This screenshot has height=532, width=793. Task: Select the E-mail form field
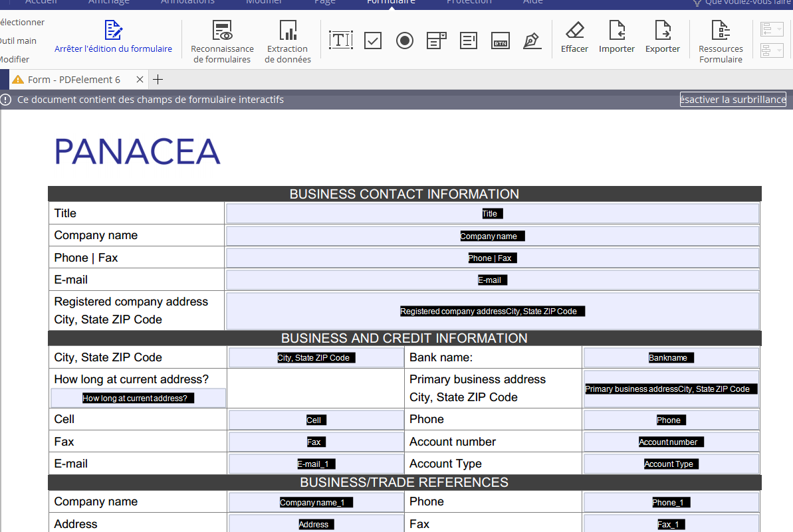pos(493,280)
